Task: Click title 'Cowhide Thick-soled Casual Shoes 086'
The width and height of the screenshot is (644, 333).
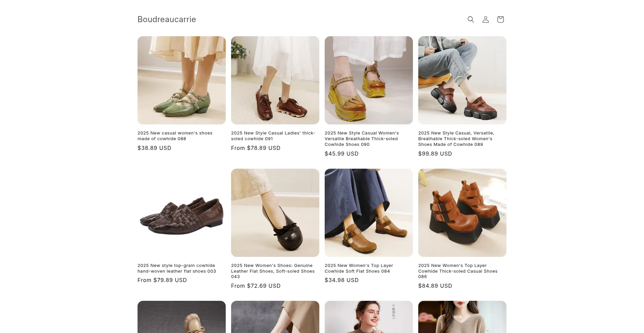Action: [458, 271]
